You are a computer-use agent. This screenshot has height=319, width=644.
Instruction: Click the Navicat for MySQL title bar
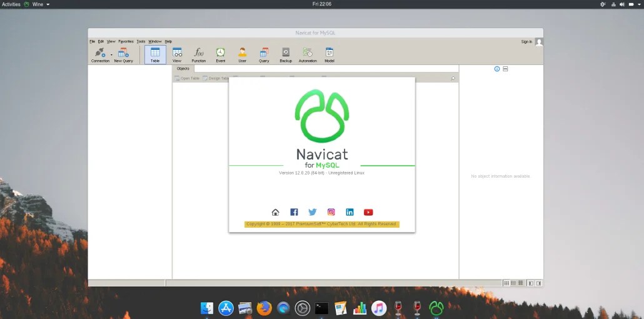click(315, 33)
